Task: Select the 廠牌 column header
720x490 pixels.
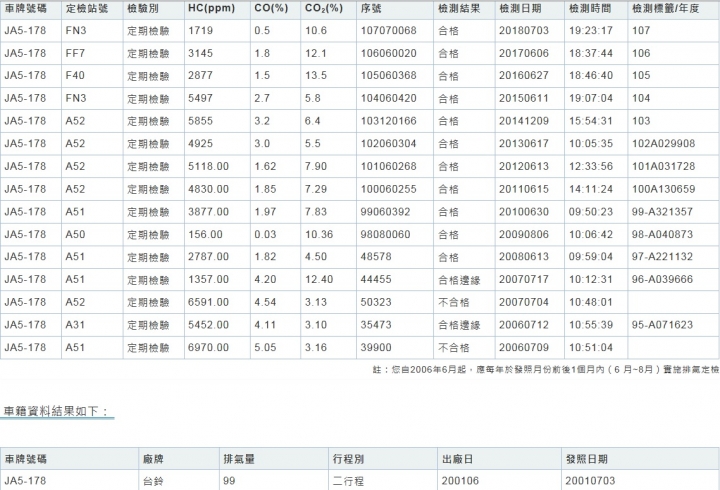Action: tap(153, 459)
